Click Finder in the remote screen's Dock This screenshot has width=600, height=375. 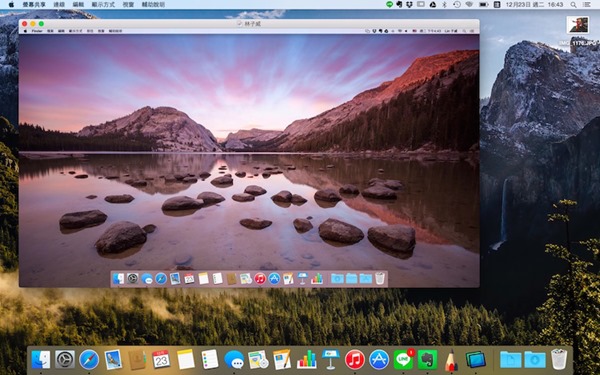tap(118, 279)
